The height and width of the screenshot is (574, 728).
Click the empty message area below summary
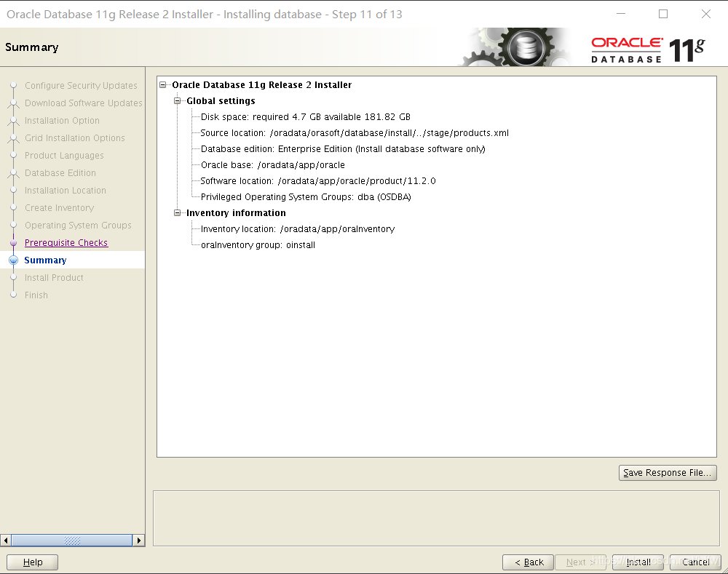(436, 518)
